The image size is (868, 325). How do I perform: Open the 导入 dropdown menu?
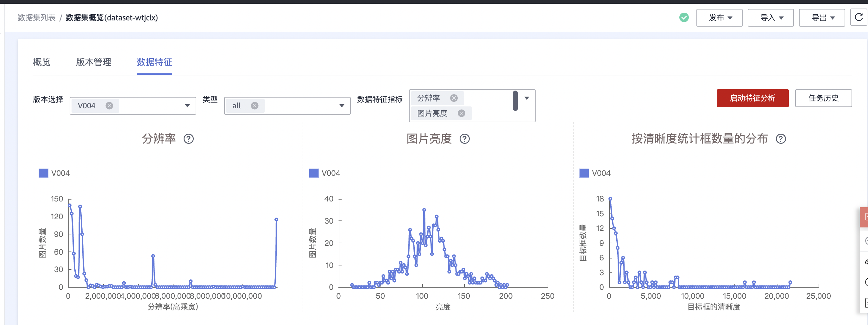771,17
